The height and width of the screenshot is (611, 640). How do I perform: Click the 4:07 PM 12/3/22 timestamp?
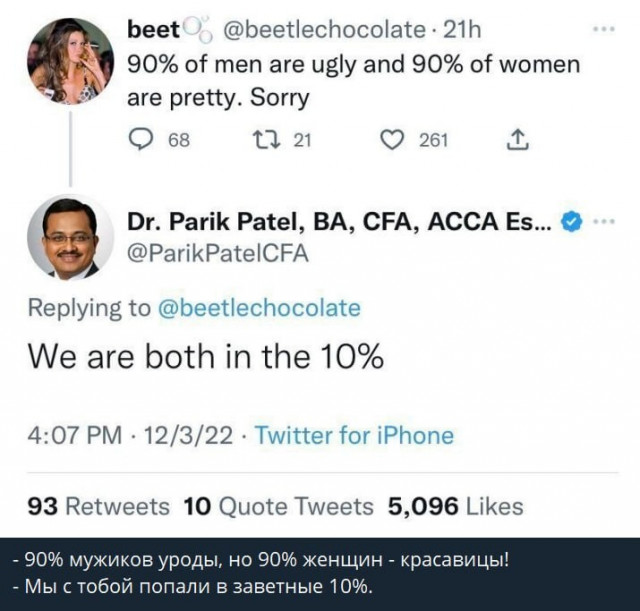(x=131, y=435)
